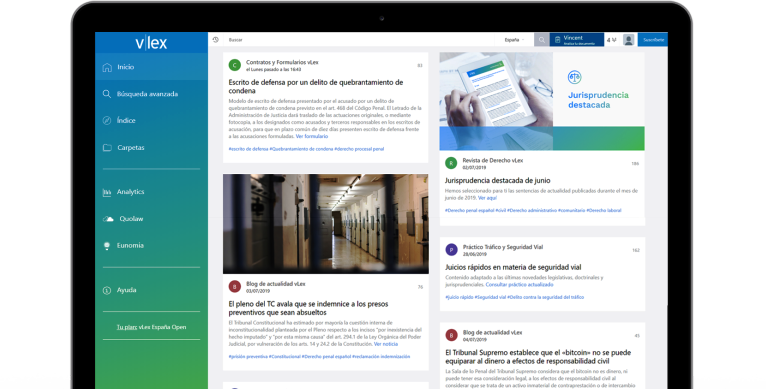Expand the España country dropdown
The image size is (766, 389).
pyautogui.click(x=514, y=40)
